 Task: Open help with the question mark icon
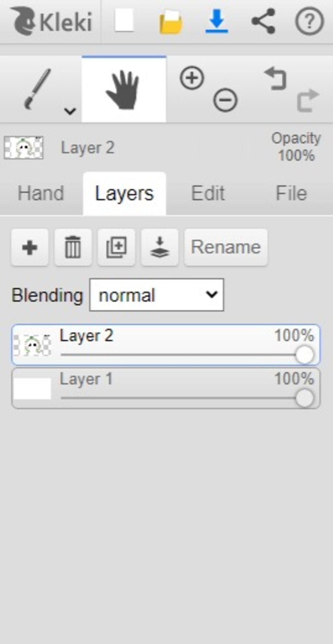[x=309, y=21]
